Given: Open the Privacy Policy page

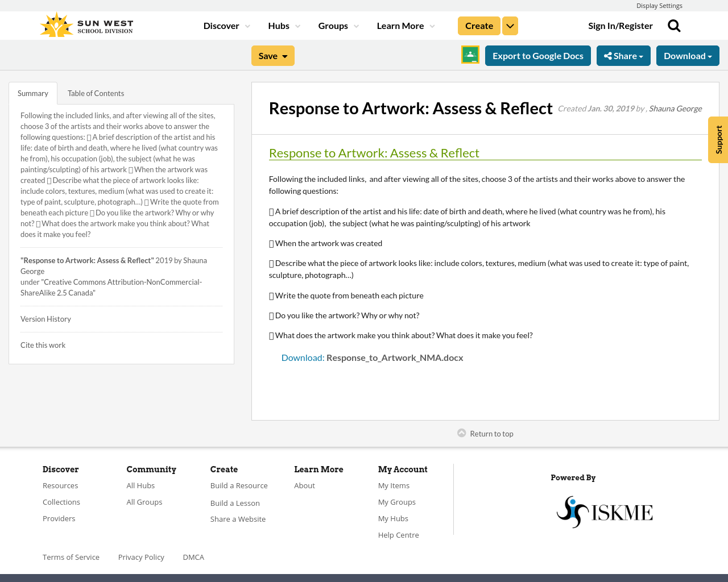Looking at the screenshot, I should (x=141, y=556).
